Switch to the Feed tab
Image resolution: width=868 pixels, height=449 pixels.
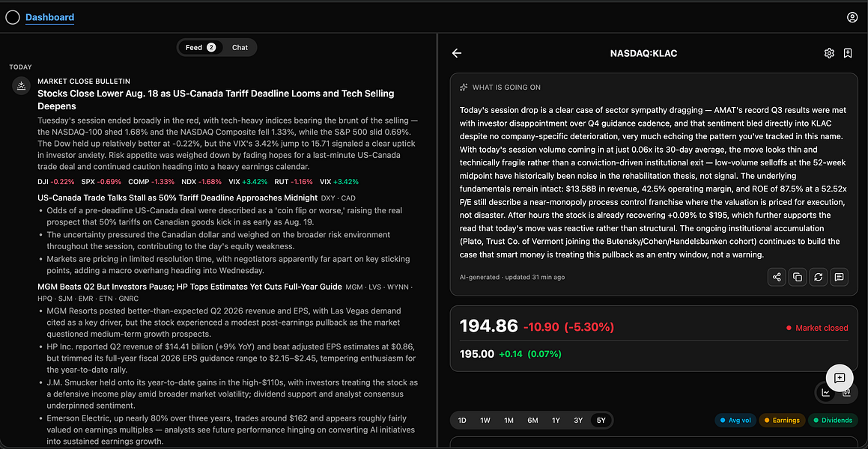(200, 48)
